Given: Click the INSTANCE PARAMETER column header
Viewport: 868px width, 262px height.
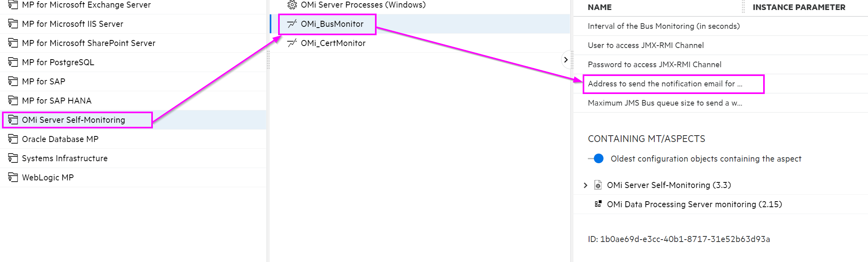Looking at the screenshot, I should click(x=799, y=7).
